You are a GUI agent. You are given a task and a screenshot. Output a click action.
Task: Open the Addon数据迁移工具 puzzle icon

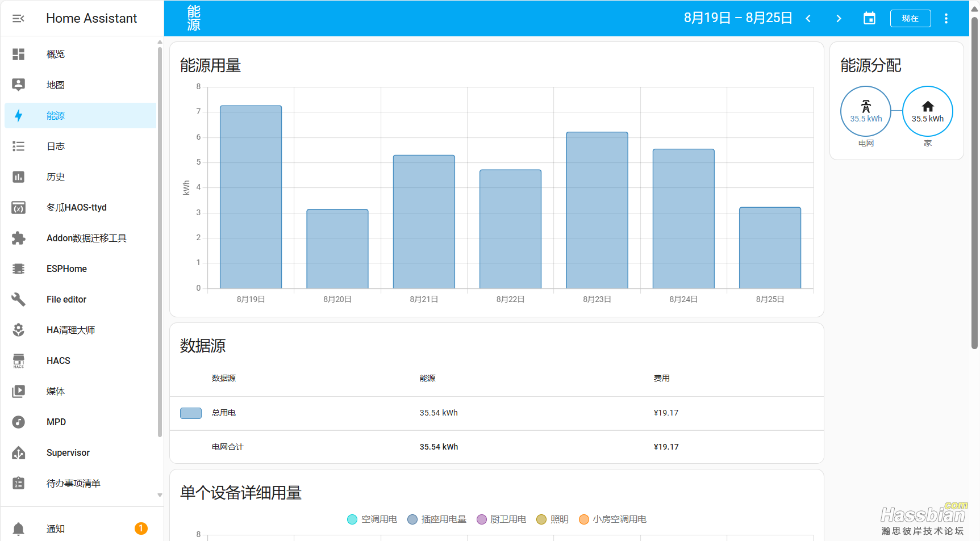pyautogui.click(x=19, y=238)
